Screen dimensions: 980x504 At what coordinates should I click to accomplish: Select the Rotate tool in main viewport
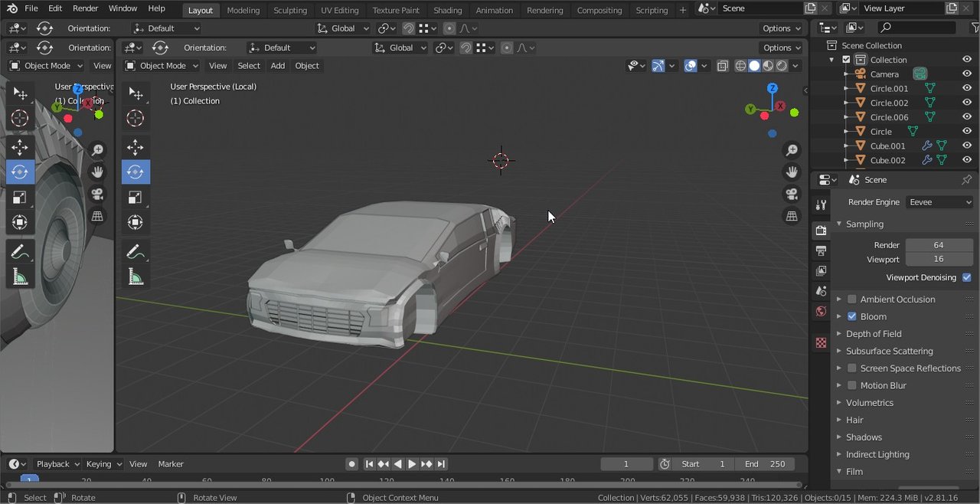coord(136,172)
